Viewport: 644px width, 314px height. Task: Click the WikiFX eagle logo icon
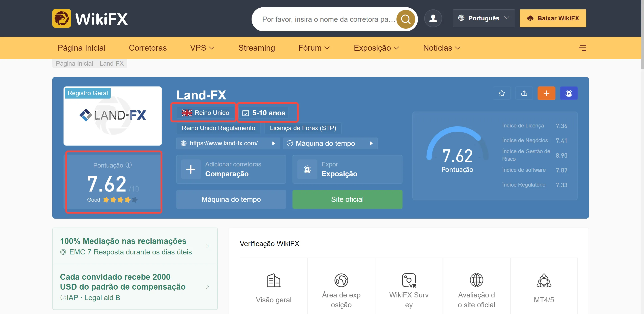[61, 18]
